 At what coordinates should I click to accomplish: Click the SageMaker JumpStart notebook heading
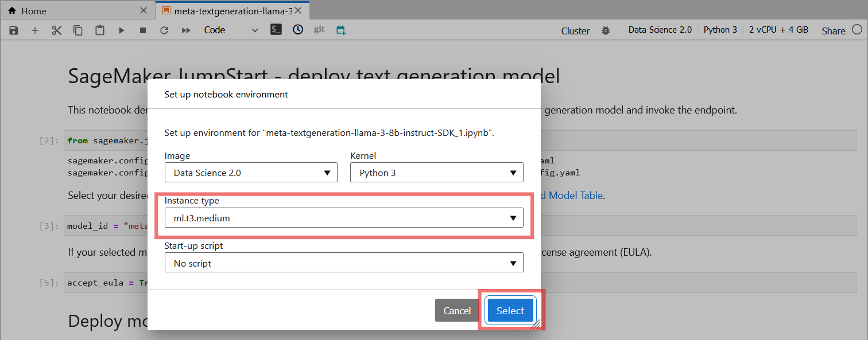point(313,76)
